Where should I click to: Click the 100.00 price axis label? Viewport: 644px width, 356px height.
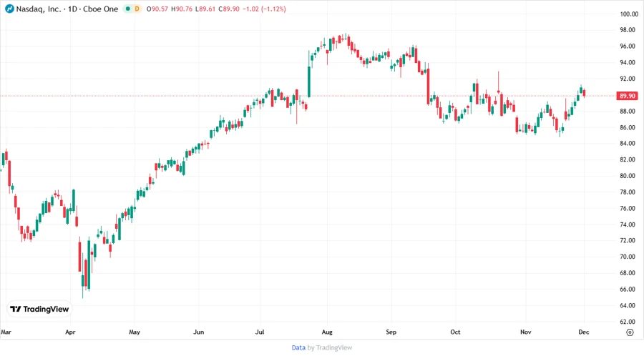coord(629,14)
